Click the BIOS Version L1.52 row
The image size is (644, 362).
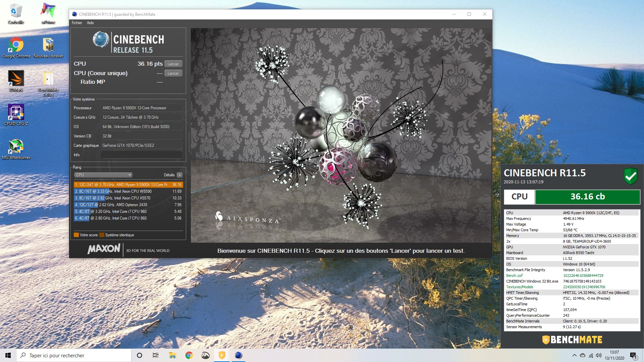[x=572, y=258]
